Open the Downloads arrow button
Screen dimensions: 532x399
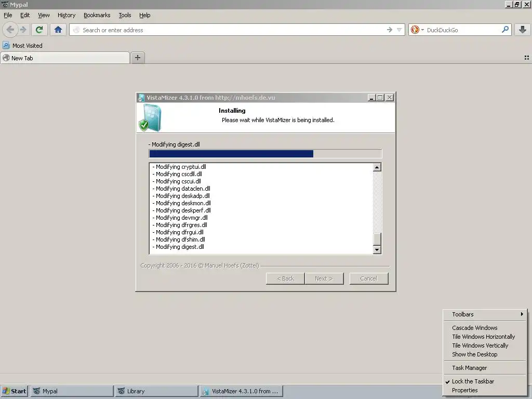(523, 30)
